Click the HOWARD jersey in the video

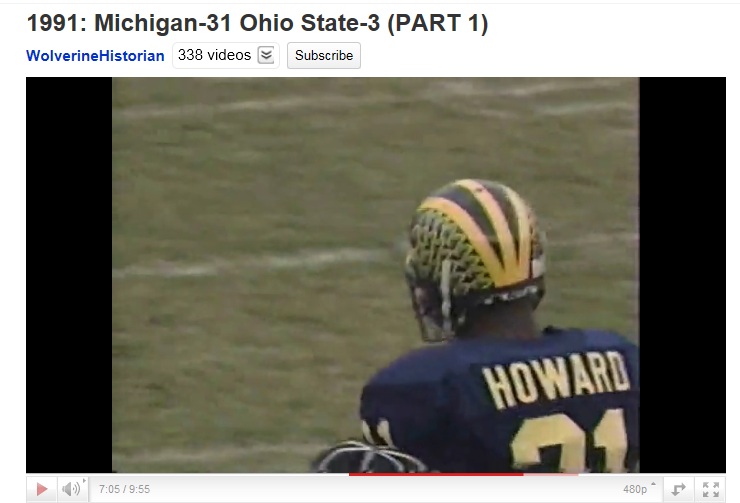pyautogui.click(x=556, y=379)
